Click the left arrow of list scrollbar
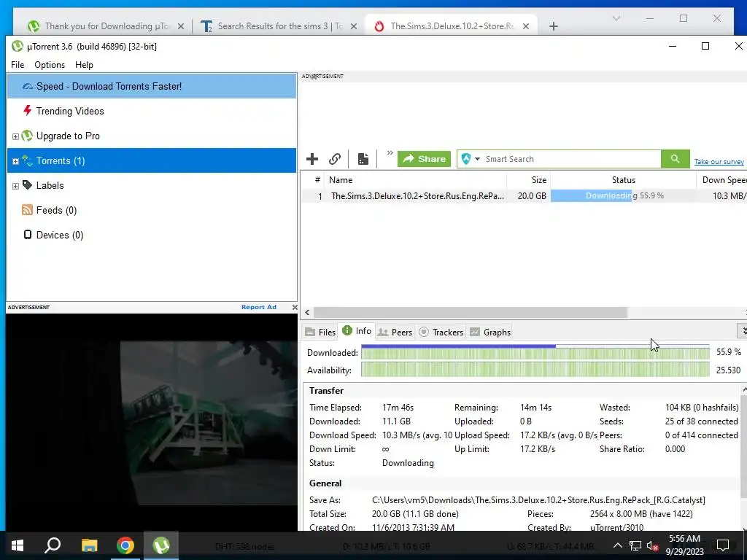 307,313
